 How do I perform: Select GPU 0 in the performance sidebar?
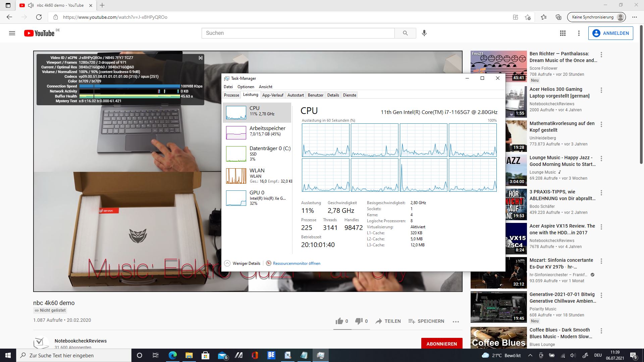[x=257, y=198]
